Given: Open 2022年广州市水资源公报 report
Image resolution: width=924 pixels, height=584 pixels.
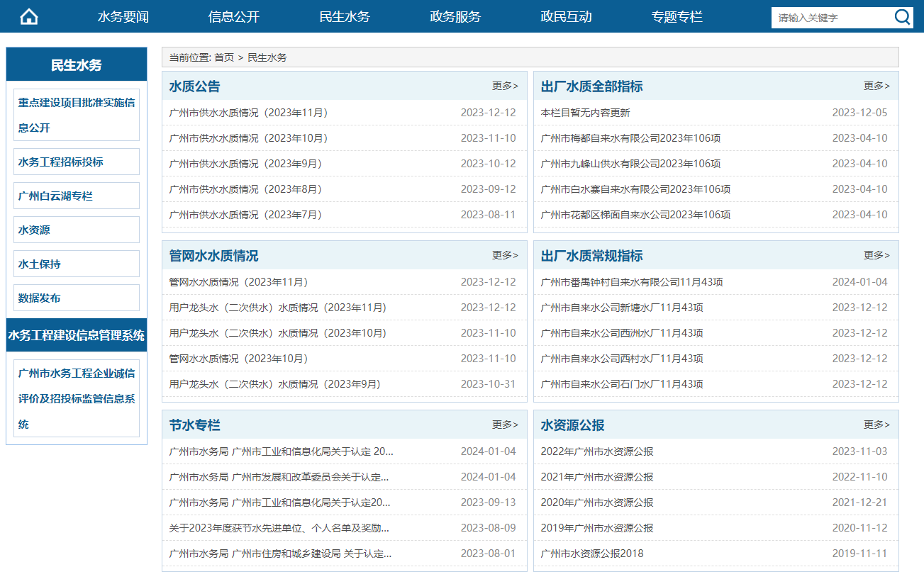Looking at the screenshot, I should coord(596,451).
